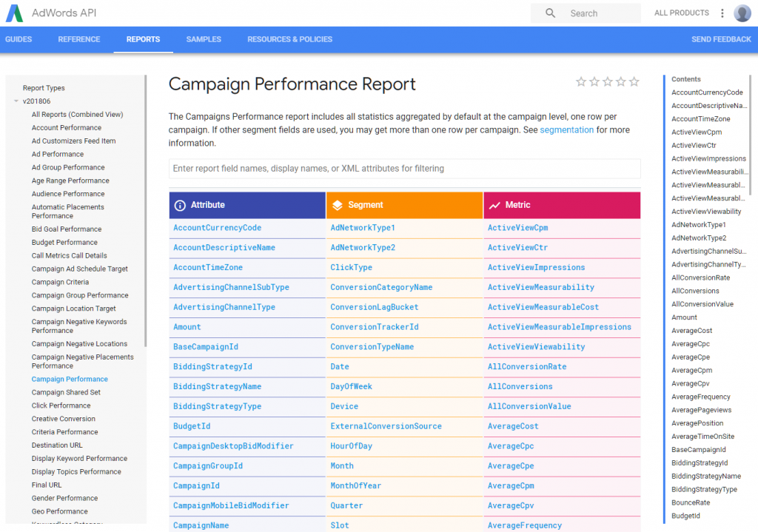
Task: Open the GUIDES tab
Action: 19,39
